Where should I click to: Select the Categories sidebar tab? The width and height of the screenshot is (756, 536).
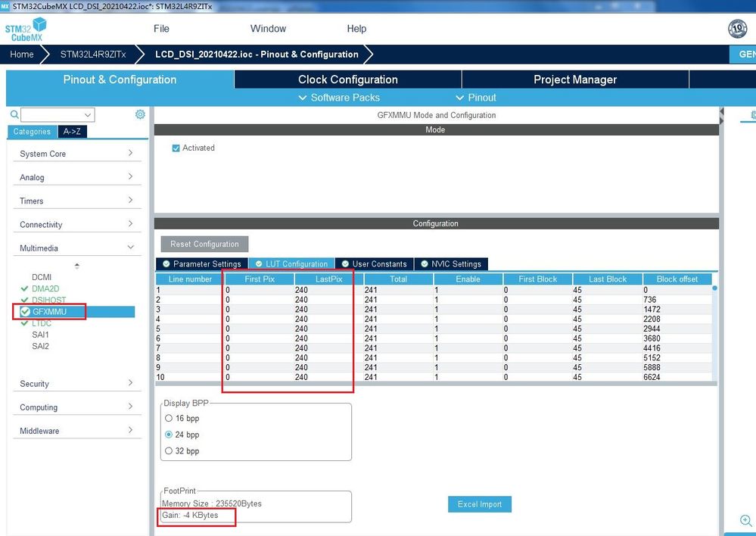coord(32,132)
